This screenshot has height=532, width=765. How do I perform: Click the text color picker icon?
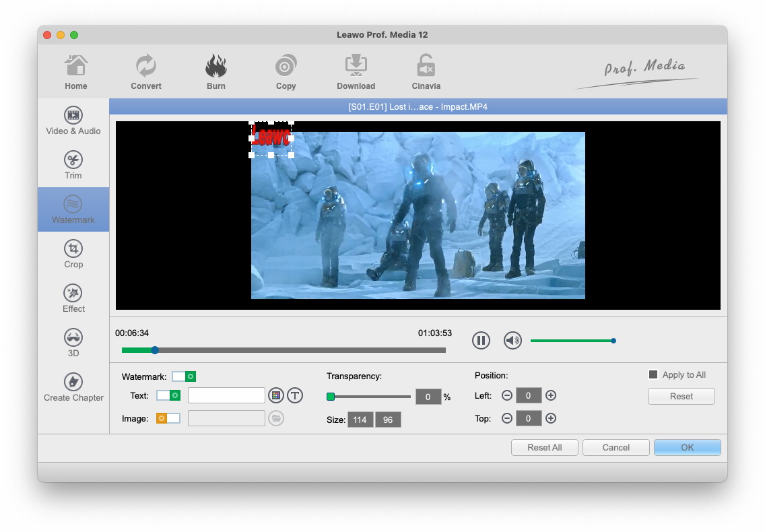275,395
